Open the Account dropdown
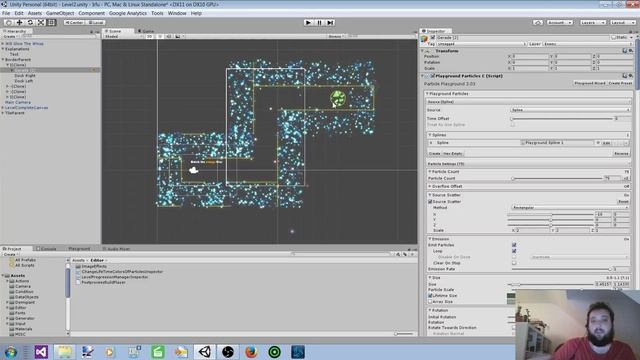This screenshot has height=360, width=640. [560, 22]
